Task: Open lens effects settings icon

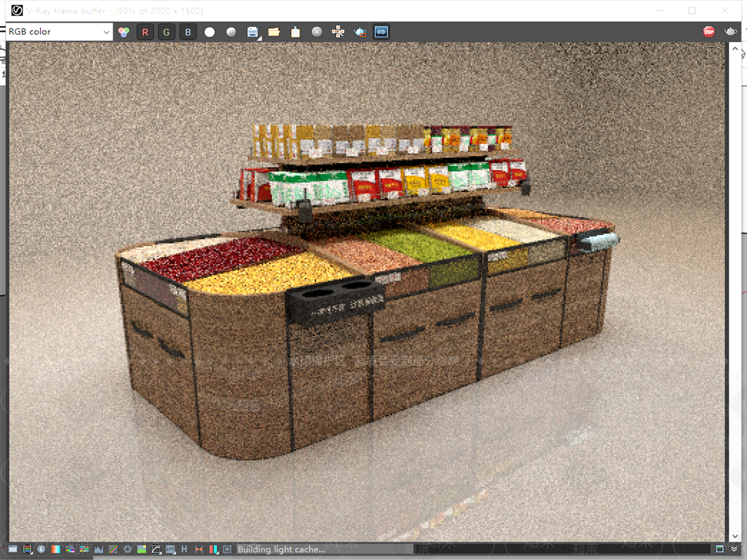Action: (227, 549)
